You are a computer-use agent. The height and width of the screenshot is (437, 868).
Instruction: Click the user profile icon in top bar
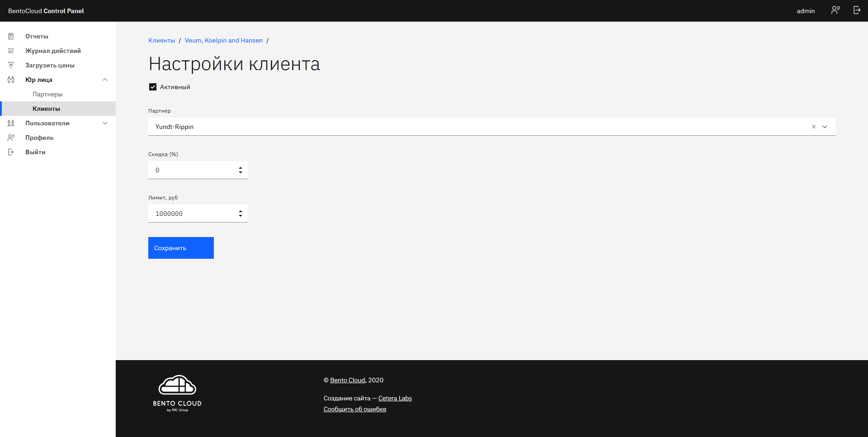[x=835, y=10]
